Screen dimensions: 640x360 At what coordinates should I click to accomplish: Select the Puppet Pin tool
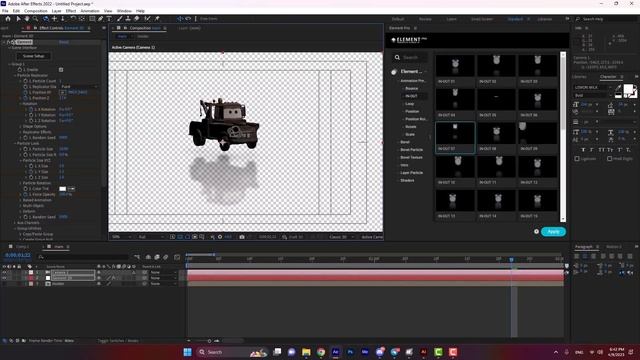pyautogui.click(x=157, y=19)
